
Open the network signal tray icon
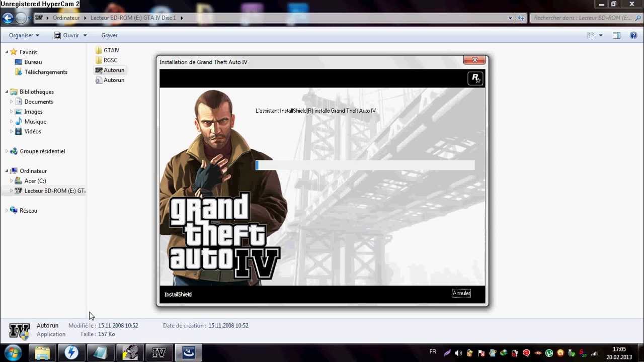(x=594, y=353)
